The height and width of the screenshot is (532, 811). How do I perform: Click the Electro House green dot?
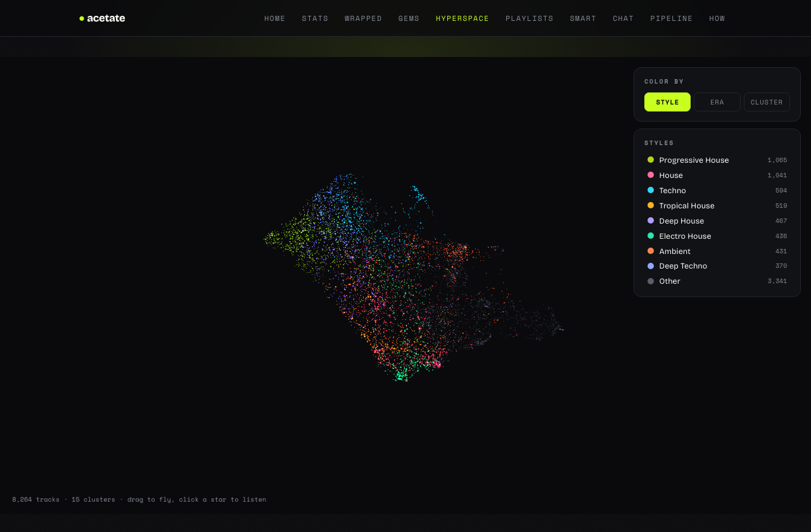pyautogui.click(x=651, y=236)
